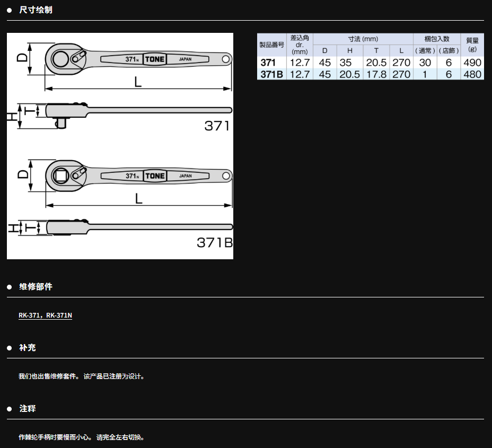This screenshot has height=448, width=492.
Task: Click the 寸法 (mm) table header
Action: 363,39
